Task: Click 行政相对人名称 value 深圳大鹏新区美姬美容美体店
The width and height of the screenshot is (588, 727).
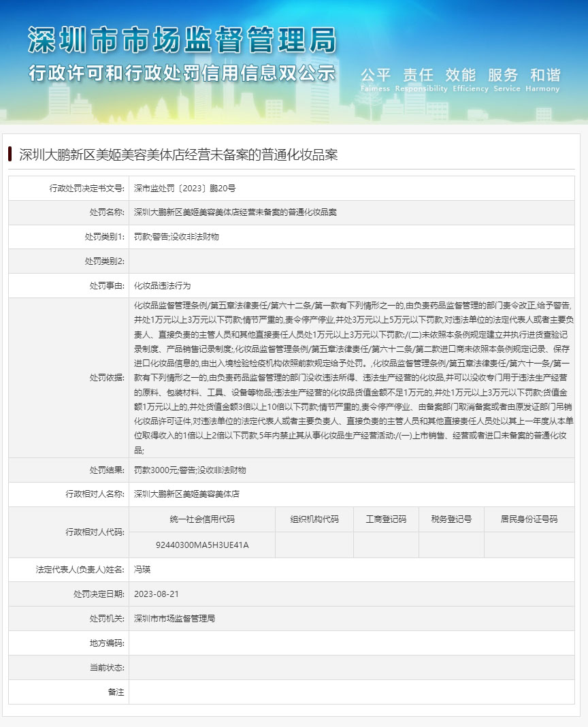Action: (186, 494)
